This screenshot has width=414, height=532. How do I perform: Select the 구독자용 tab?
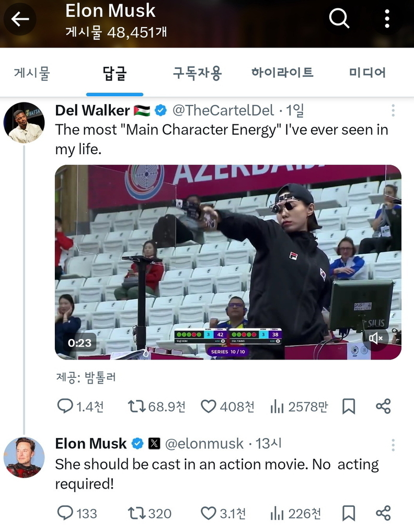[197, 73]
